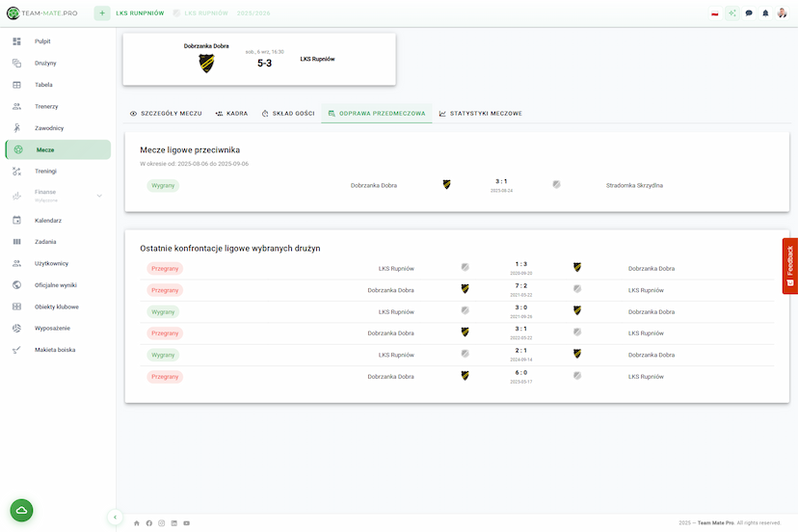This screenshot has width=798, height=532.
Task: Click the Przegrany badge in the 1 : 3 row
Action: [165, 269]
